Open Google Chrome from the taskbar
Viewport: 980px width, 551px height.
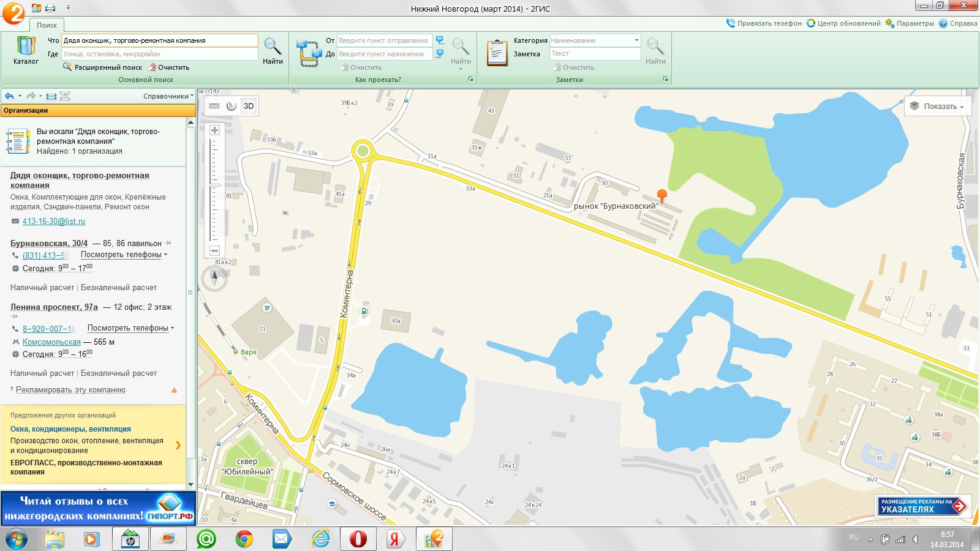244,539
